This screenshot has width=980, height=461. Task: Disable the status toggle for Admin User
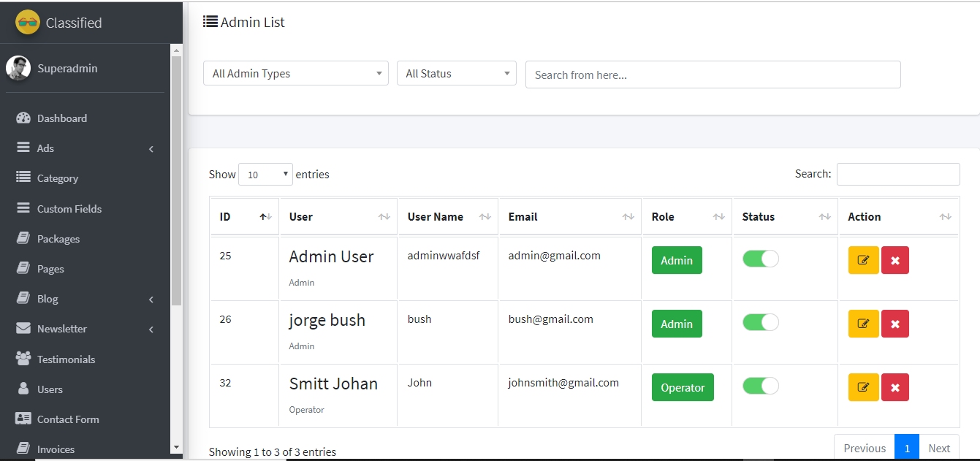click(761, 259)
